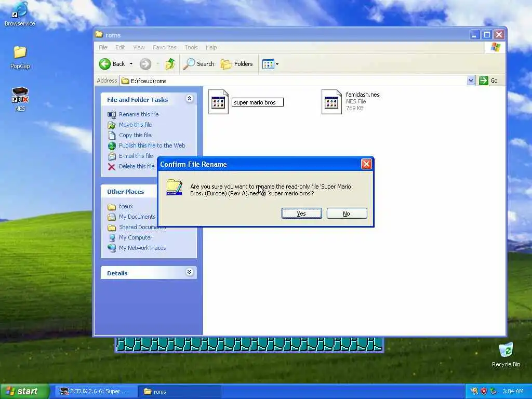Open the Browservice desktop shortcut
Viewport: 532px width, 399px height.
click(20, 14)
